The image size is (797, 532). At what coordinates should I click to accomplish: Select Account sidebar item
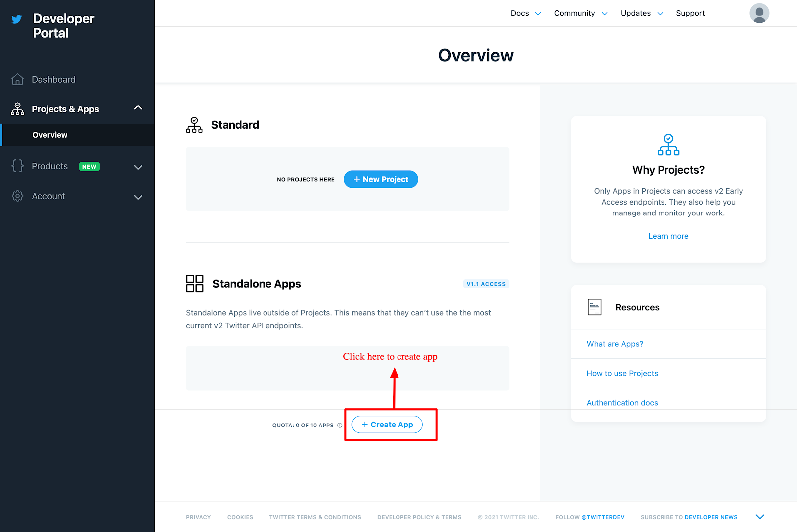[x=48, y=196]
